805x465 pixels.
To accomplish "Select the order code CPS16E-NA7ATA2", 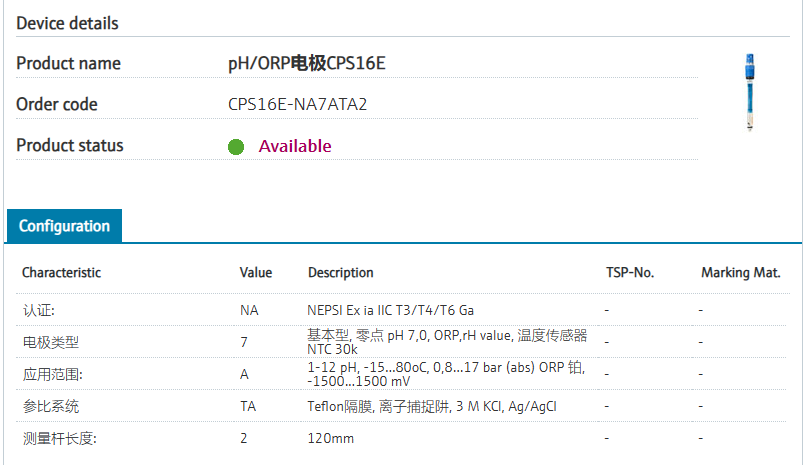I will pos(297,104).
